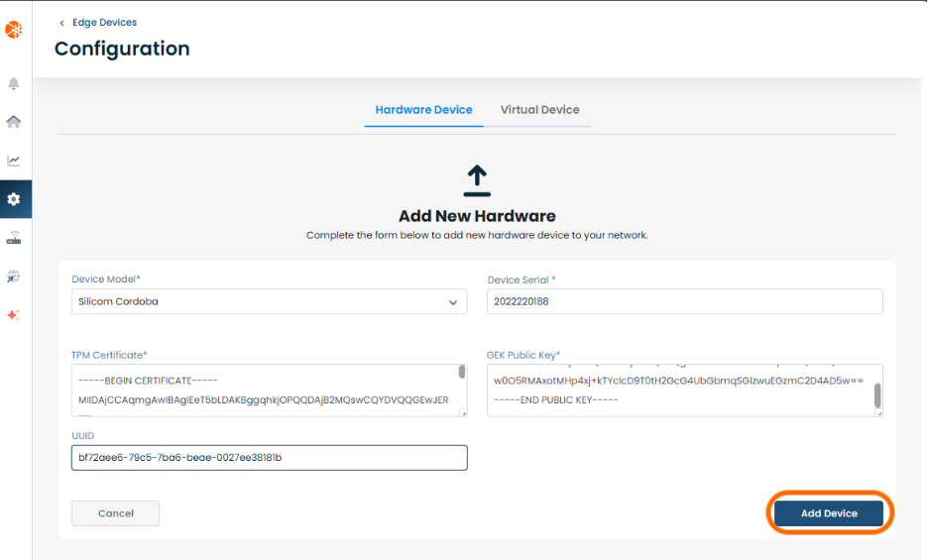Click the upload arrow icon above Add New Hardware
Image resolution: width=928 pixels, height=560 pixels.
[x=477, y=180]
